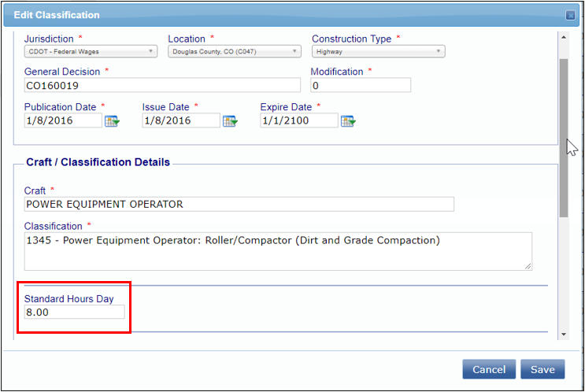Open the Issue Date calendar picker
Screen dimensions: 585x392
[230, 121]
